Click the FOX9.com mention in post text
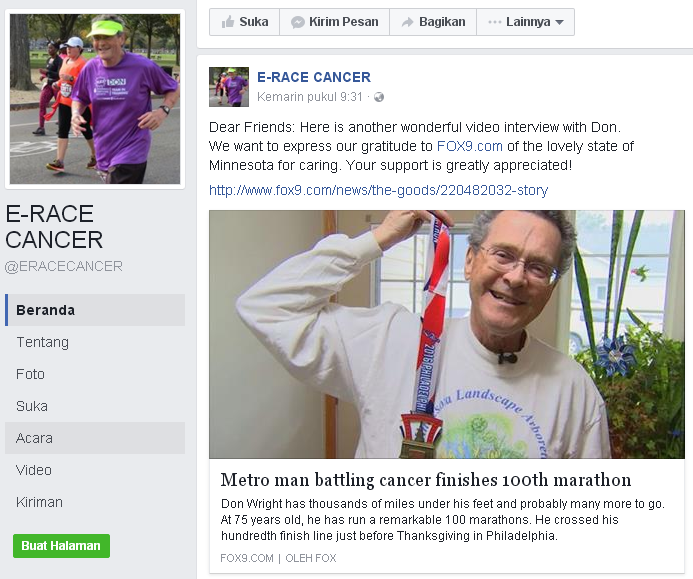The height and width of the screenshot is (579, 693). pyautogui.click(x=469, y=146)
